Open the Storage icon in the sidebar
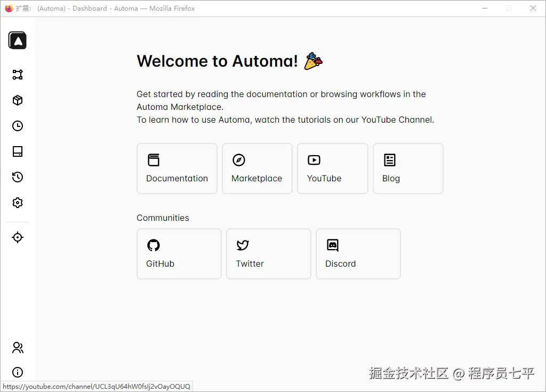The width and height of the screenshot is (546, 392). pyautogui.click(x=18, y=151)
